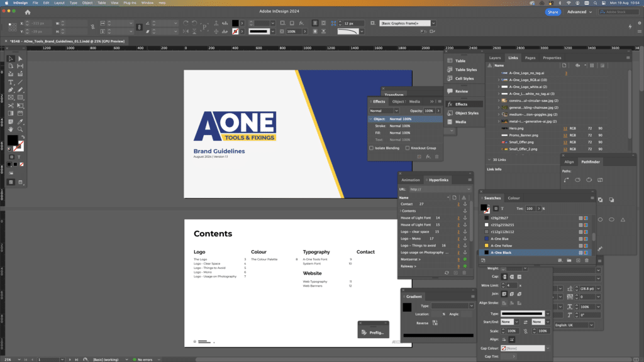Open the Object Styles panel from the dock
Image resolution: width=644 pixels, height=362 pixels.
467,113
